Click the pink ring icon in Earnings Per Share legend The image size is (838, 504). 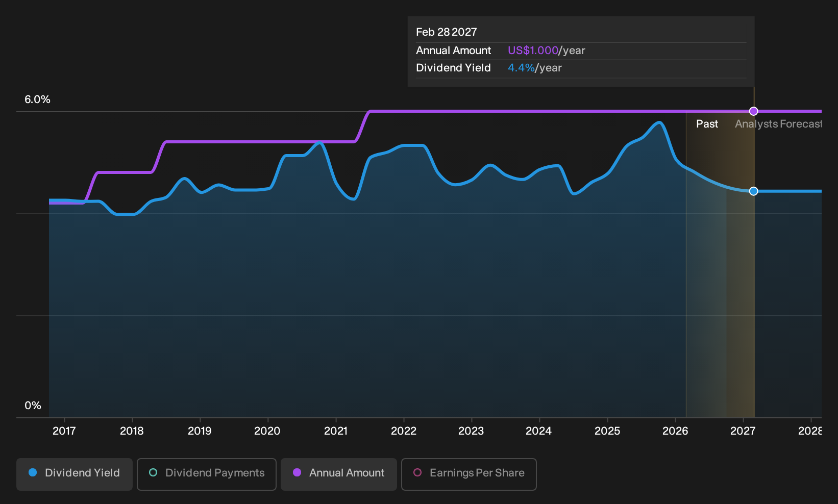click(x=417, y=472)
